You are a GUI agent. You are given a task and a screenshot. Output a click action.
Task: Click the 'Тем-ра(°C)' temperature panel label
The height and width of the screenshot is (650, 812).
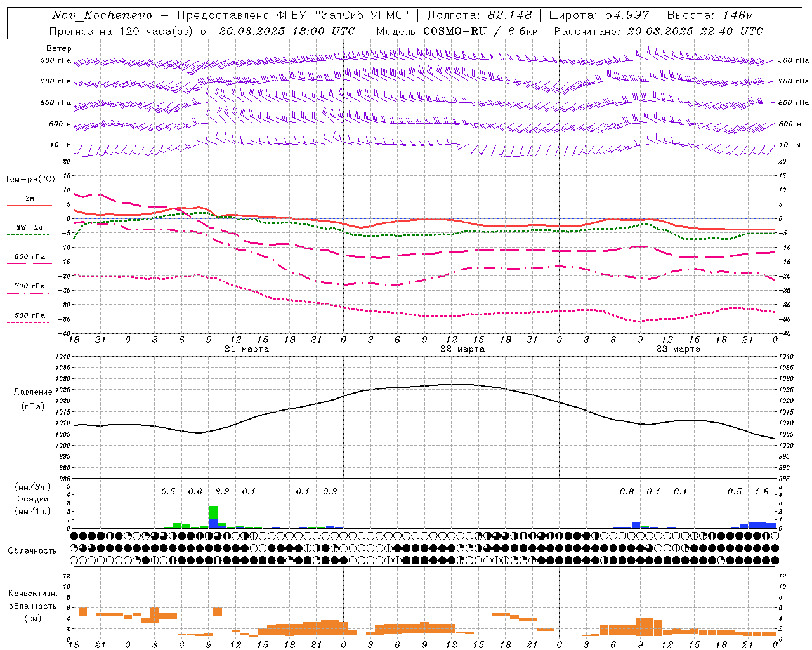coord(30,180)
